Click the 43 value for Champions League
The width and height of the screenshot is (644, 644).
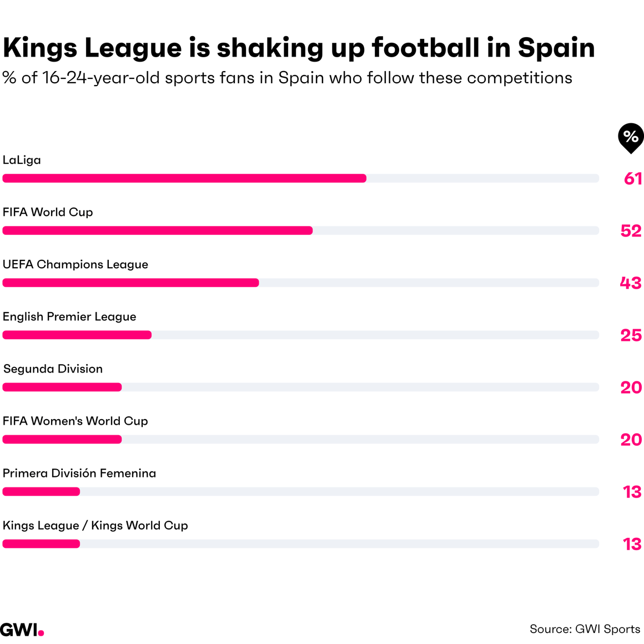pos(631,283)
